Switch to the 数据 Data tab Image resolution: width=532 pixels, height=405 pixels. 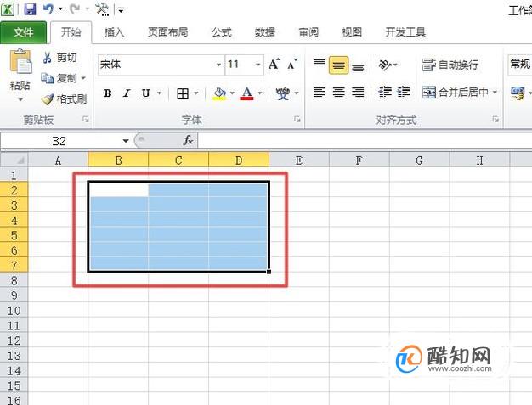click(x=265, y=32)
